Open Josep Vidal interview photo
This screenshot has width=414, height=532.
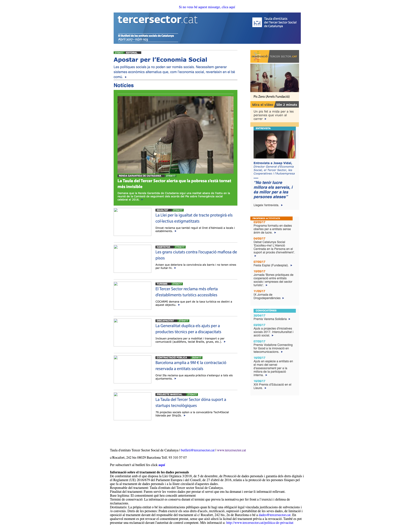(x=274, y=144)
